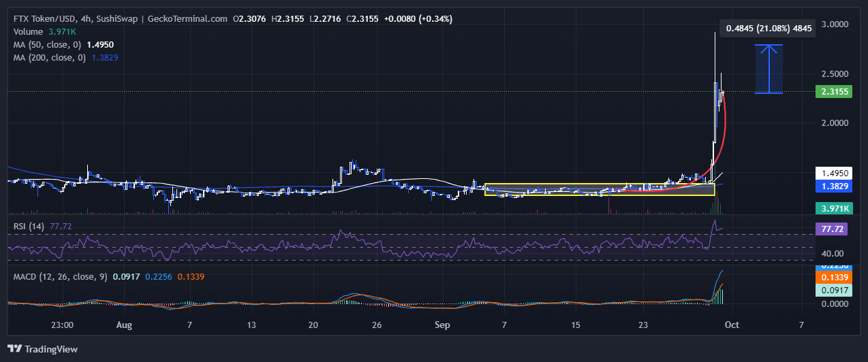Click the 3.0000 price axis level

click(835, 24)
